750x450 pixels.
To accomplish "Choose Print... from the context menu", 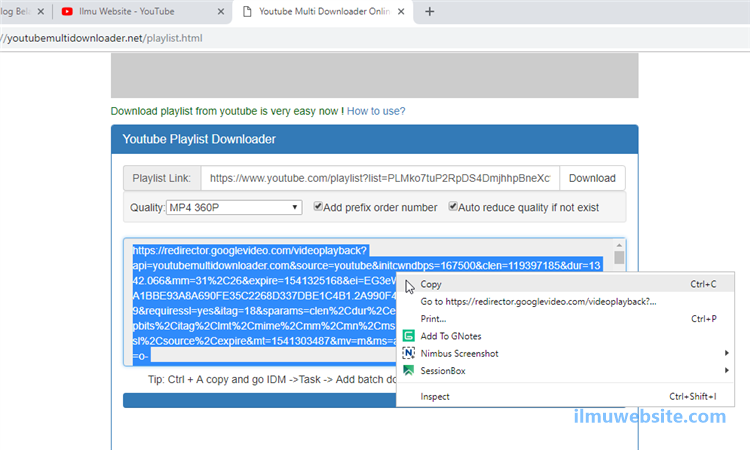I will [565, 318].
